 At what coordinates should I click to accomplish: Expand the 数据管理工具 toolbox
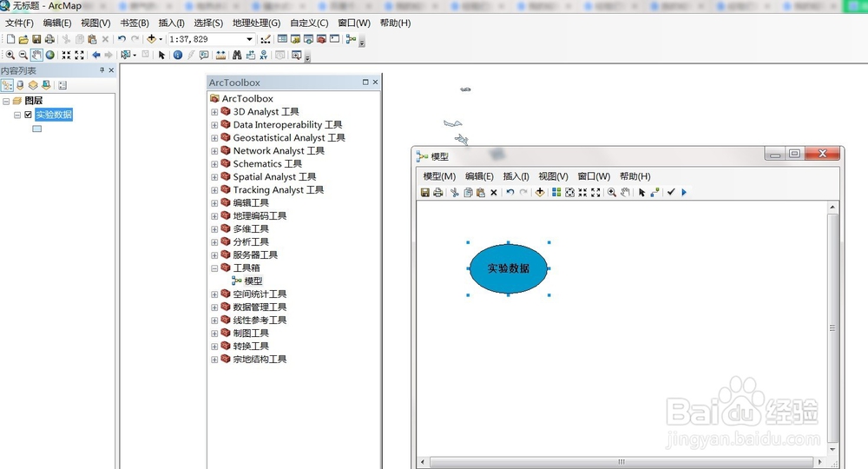[214, 307]
